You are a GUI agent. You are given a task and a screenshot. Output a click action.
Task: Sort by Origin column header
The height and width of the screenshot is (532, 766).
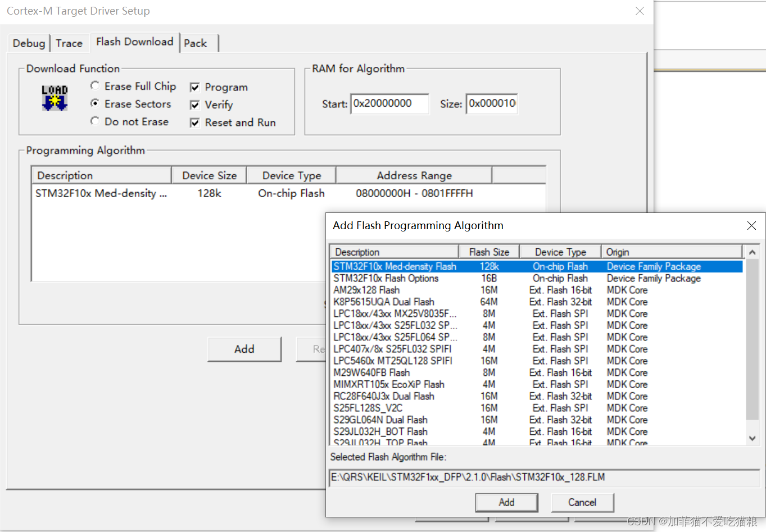click(x=672, y=252)
